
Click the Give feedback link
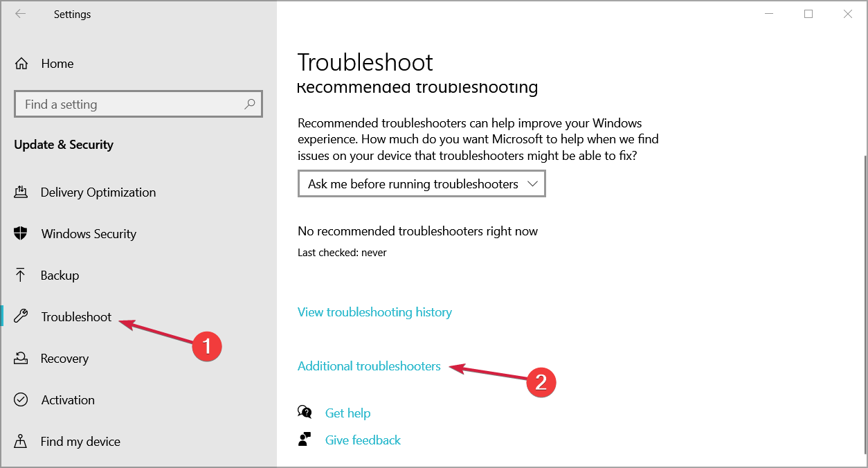(x=363, y=440)
